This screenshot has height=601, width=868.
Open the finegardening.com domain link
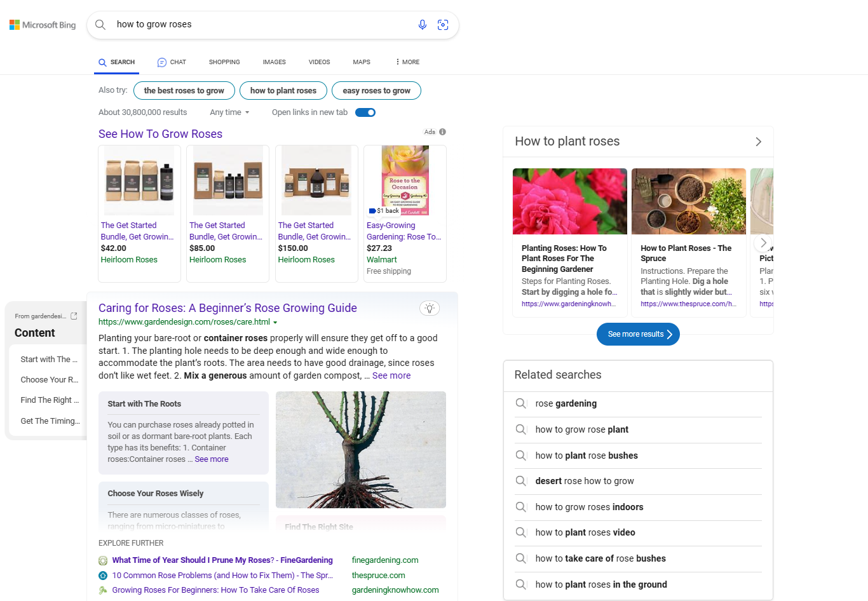pos(385,560)
